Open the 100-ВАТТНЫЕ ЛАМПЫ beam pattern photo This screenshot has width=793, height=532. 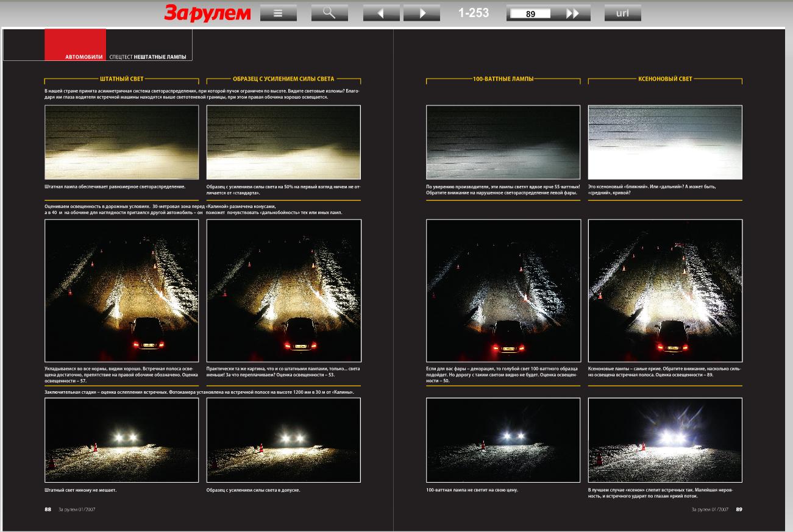coord(503,142)
